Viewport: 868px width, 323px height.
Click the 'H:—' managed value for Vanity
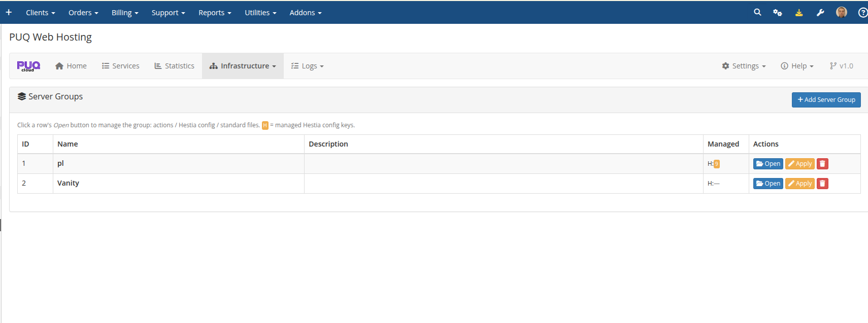point(713,184)
